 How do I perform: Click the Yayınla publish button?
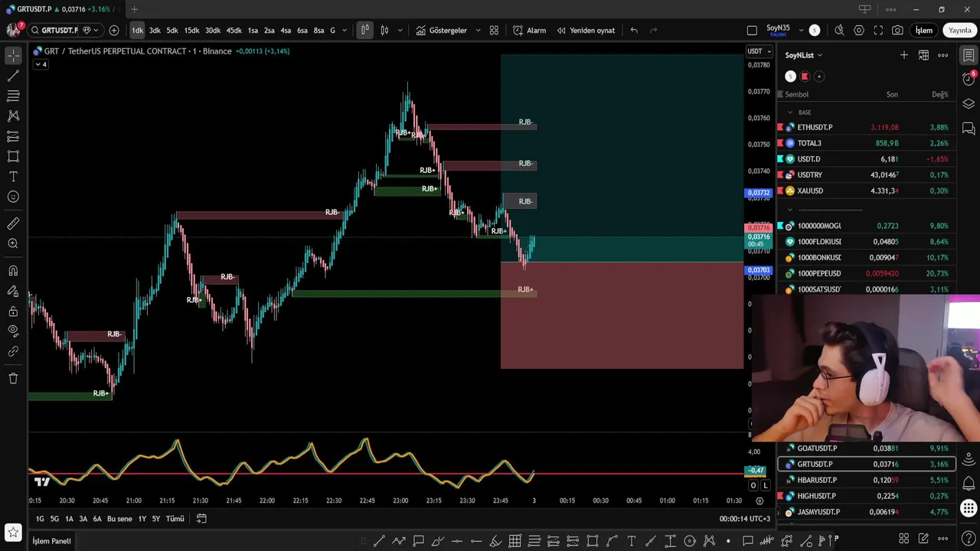click(x=960, y=31)
